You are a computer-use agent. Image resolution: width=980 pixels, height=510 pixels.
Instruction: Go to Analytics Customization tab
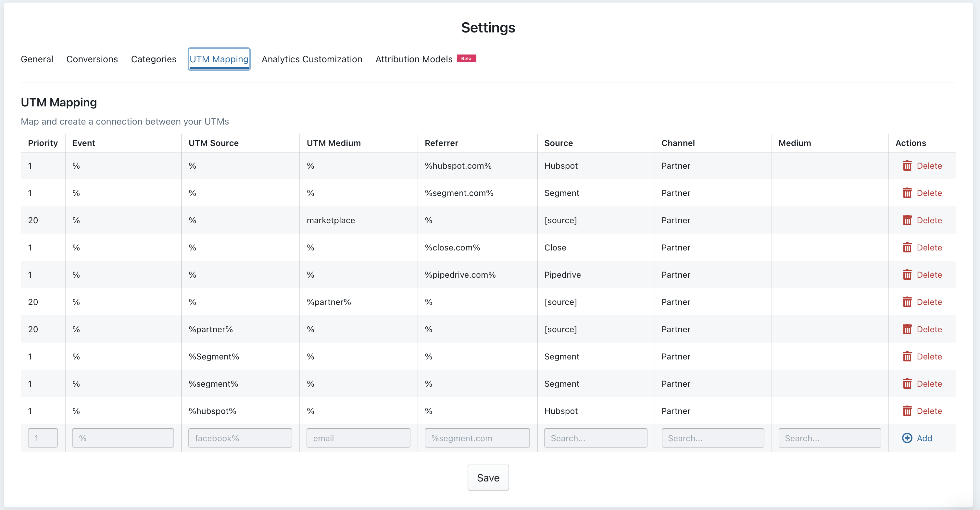(x=312, y=59)
